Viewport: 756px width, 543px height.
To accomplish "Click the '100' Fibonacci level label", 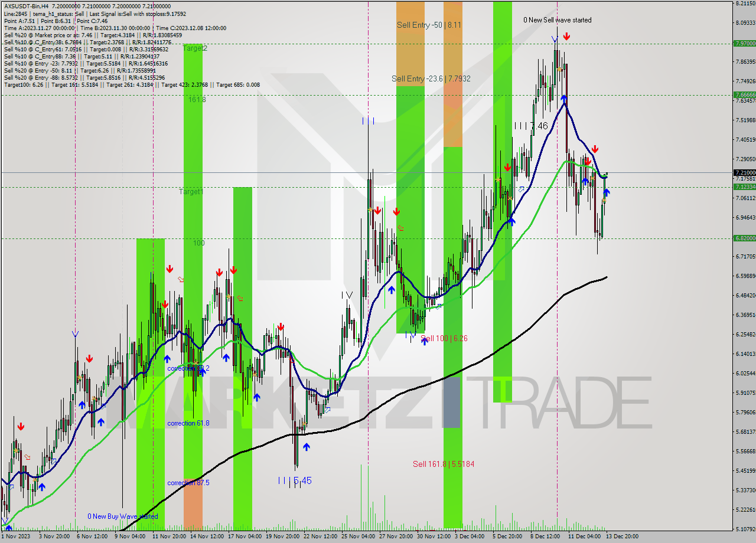I will pos(198,243).
